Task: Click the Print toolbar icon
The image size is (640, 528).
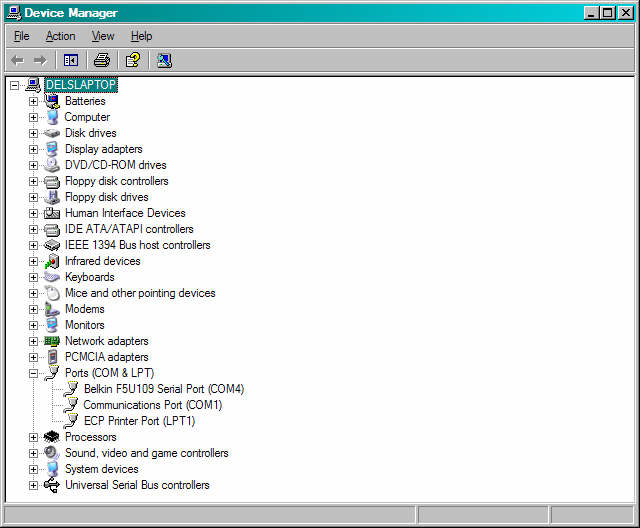Action: tap(101, 60)
